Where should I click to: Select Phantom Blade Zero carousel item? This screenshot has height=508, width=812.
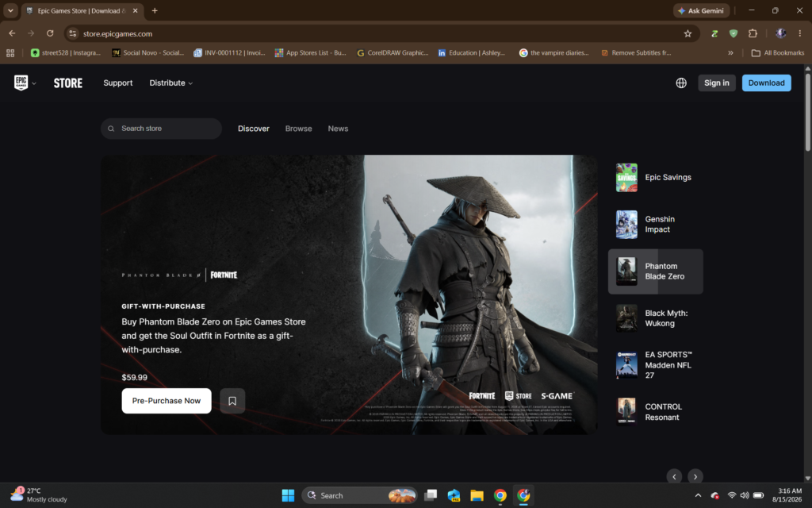click(655, 271)
